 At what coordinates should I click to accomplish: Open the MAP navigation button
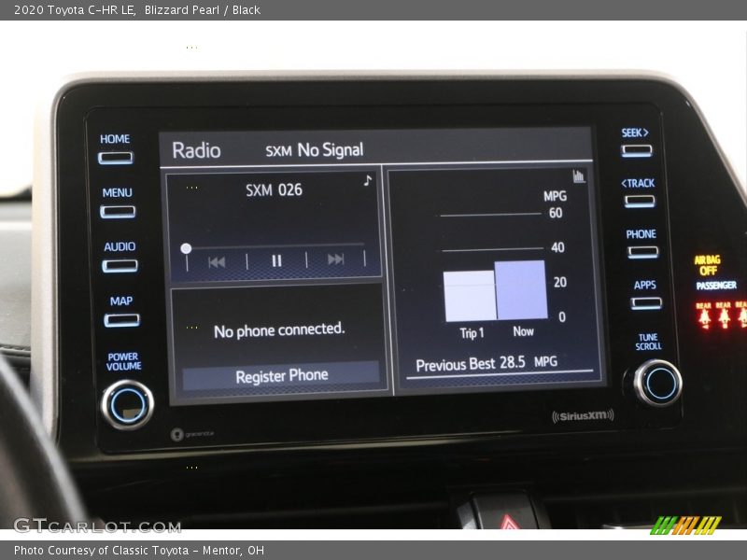121,319
